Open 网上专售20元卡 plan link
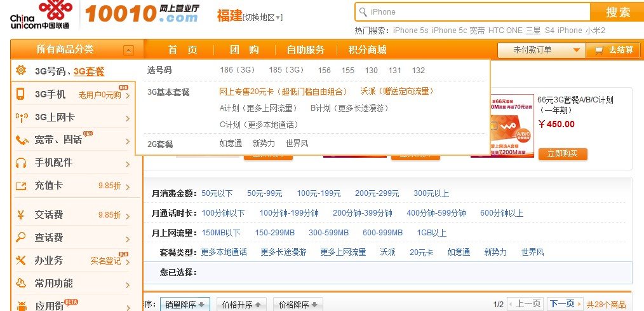 coord(283,92)
